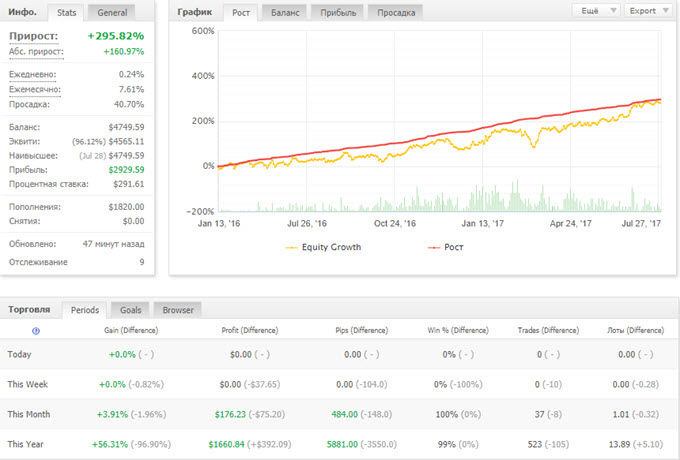The width and height of the screenshot is (680, 460).
Task: Click the Profit (Difference) column header
Action: (250, 330)
